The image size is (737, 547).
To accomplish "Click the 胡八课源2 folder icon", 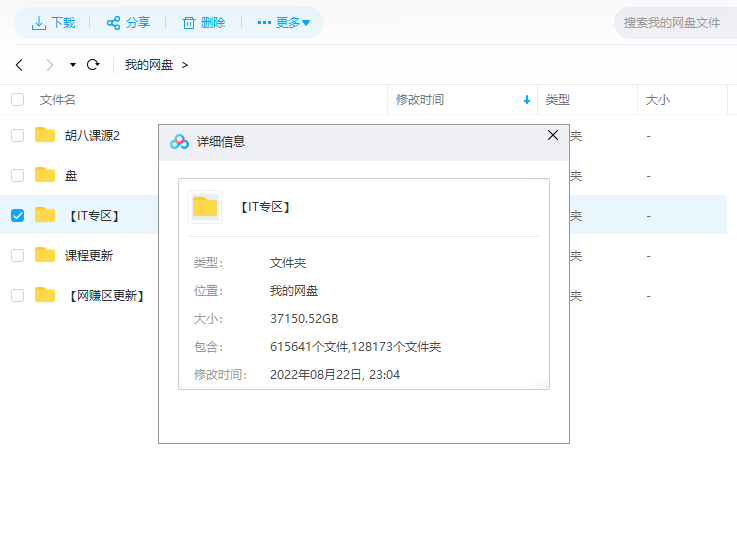I will pyautogui.click(x=45, y=135).
